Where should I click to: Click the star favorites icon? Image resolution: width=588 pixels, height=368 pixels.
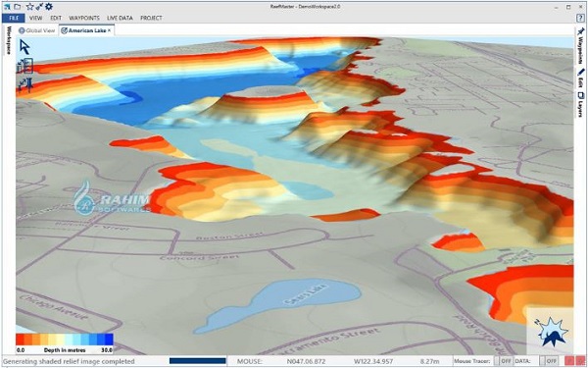(x=30, y=7)
